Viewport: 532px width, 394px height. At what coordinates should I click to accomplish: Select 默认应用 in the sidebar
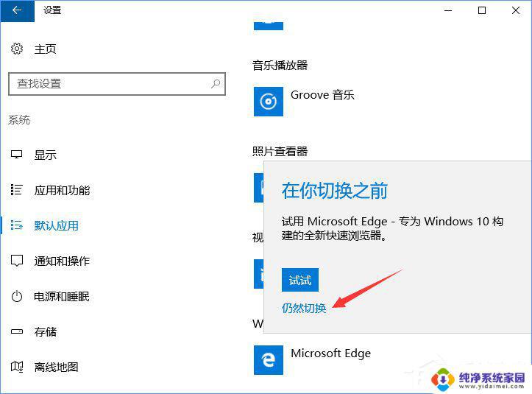click(x=57, y=225)
